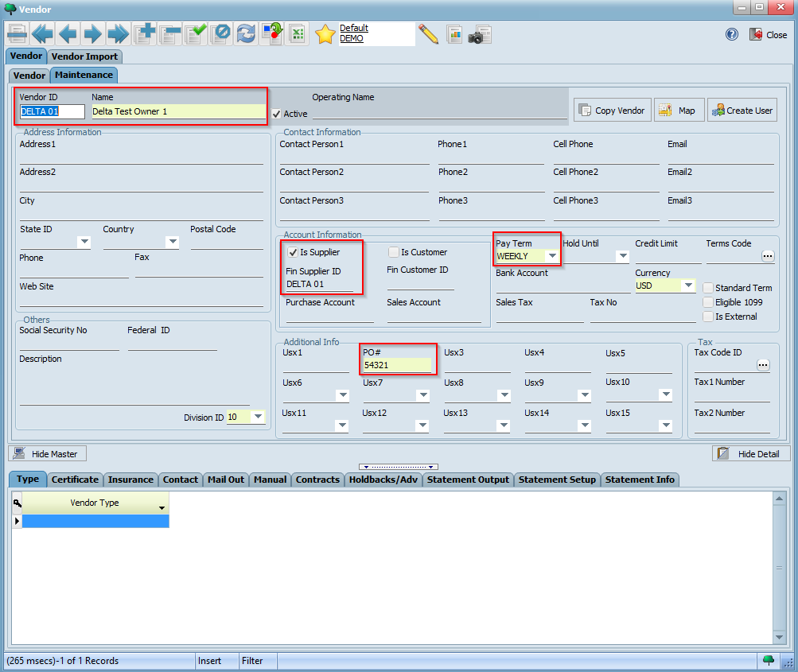
Task: Check the Is External checkbox
Action: pos(708,317)
